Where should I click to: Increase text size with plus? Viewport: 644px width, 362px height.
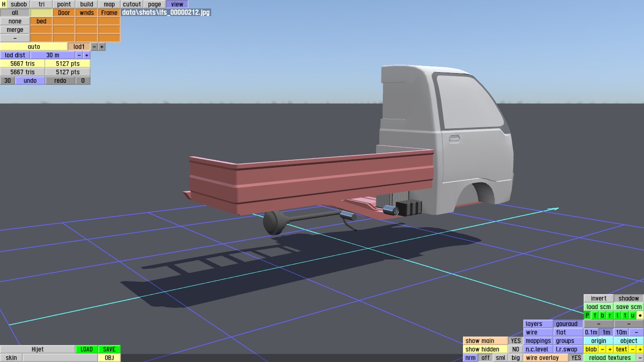(640, 349)
